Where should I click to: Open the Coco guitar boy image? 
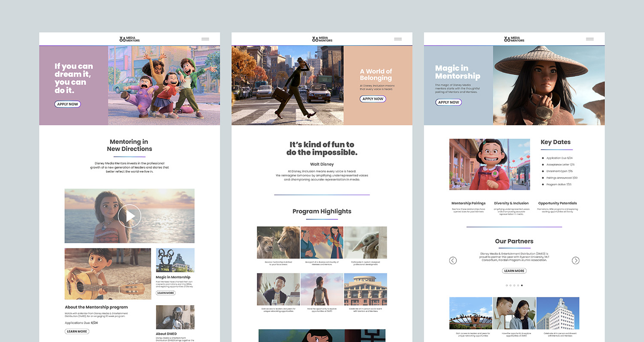coord(108,274)
